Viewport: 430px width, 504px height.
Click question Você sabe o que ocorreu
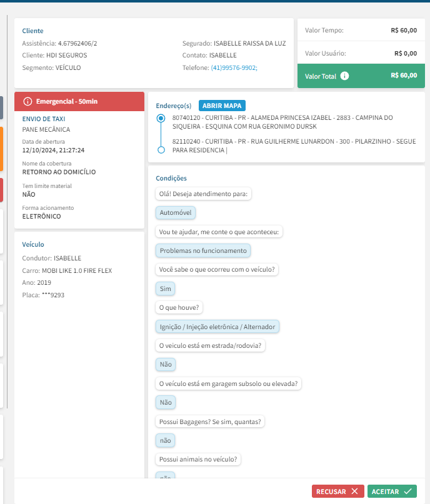click(x=217, y=269)
